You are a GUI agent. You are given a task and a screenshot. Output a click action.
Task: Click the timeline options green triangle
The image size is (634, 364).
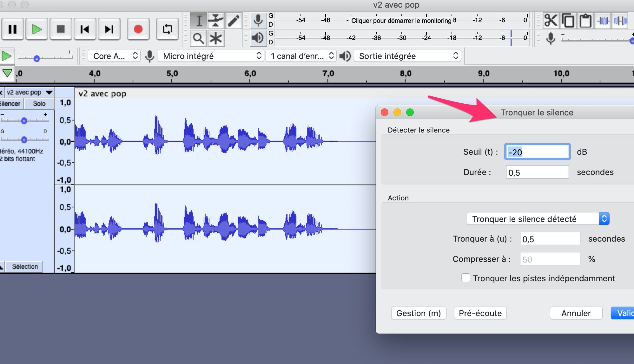pyautogui.click(x=7, y=74)
